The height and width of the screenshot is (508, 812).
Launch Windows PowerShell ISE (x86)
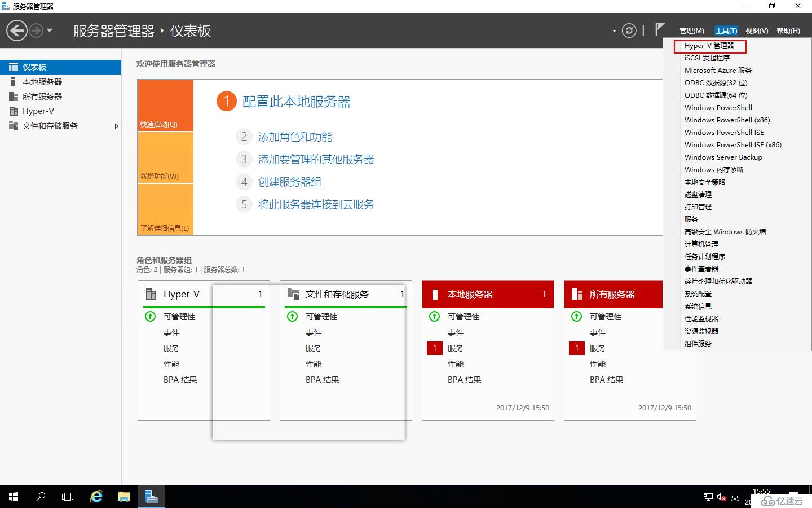(x=733, y=145)
